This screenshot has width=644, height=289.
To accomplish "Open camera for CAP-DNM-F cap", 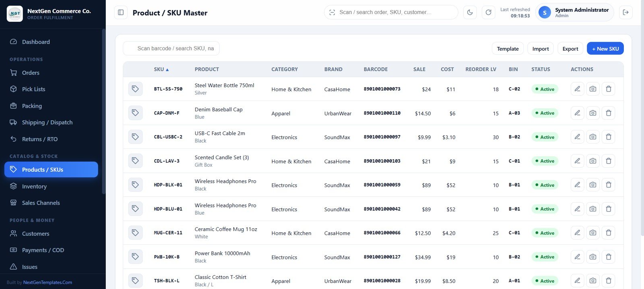I will tap(593, 113).
